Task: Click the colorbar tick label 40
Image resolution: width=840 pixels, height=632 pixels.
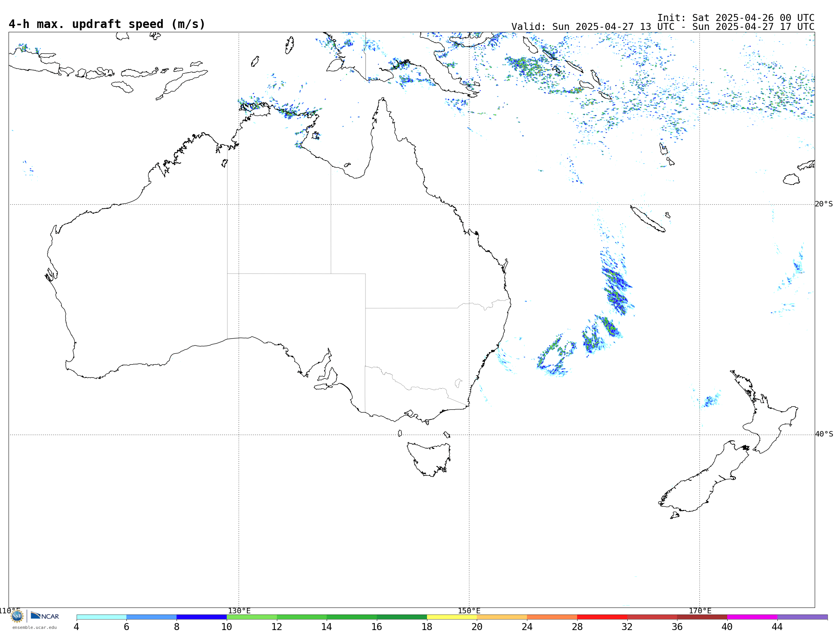Action: coord(727,627)
